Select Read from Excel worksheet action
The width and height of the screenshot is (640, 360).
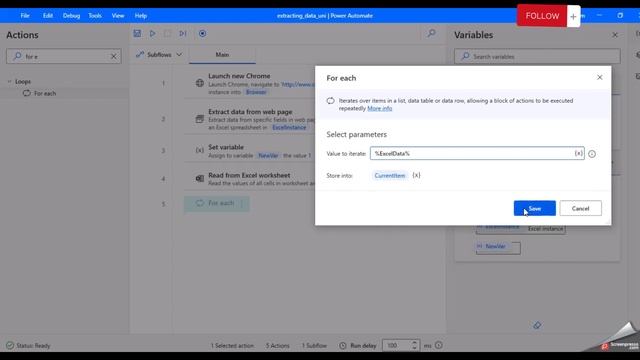click(249, 175)
